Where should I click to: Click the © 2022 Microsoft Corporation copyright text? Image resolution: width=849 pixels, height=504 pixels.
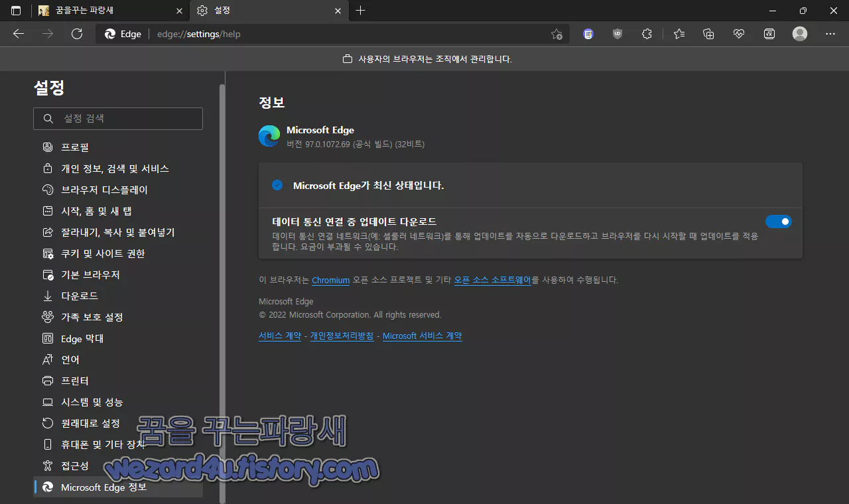click(x=350, y=314)
